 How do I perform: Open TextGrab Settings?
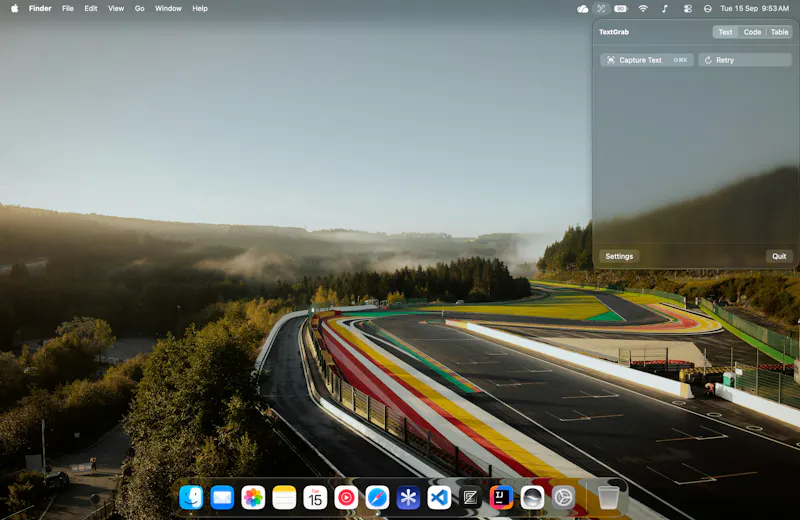point(619,256)
